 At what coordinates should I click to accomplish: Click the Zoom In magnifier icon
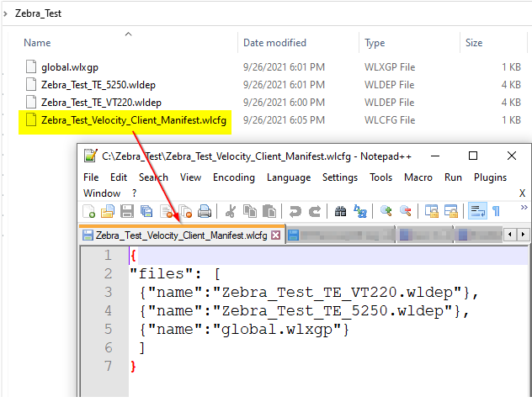(386, 211)
